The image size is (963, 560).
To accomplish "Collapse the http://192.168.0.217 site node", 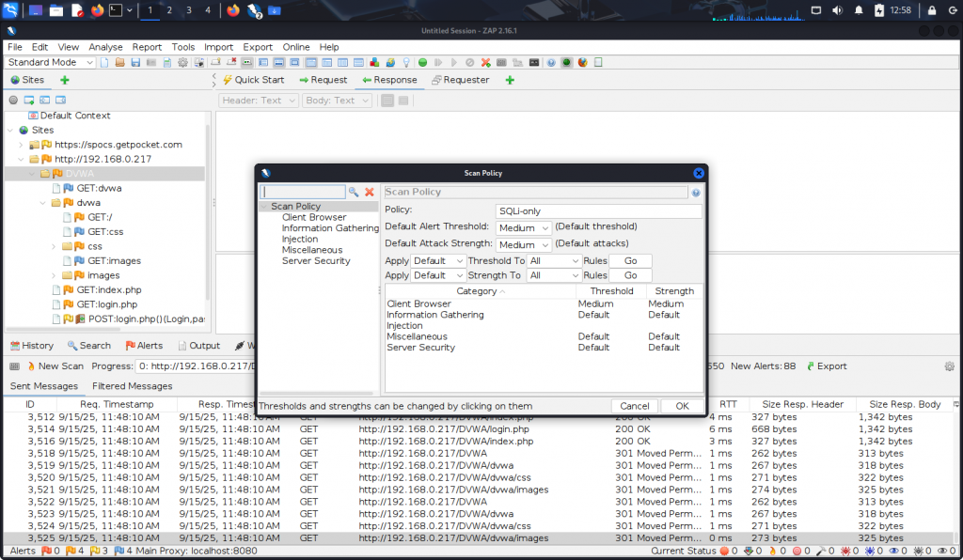I will (x=21, y=159).
